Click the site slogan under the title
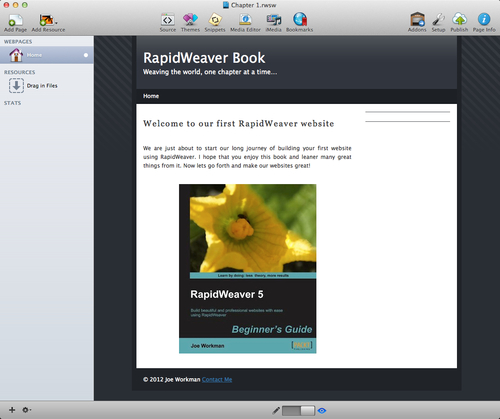This screenshot has height=419, width=500. [x=210, y=72]
